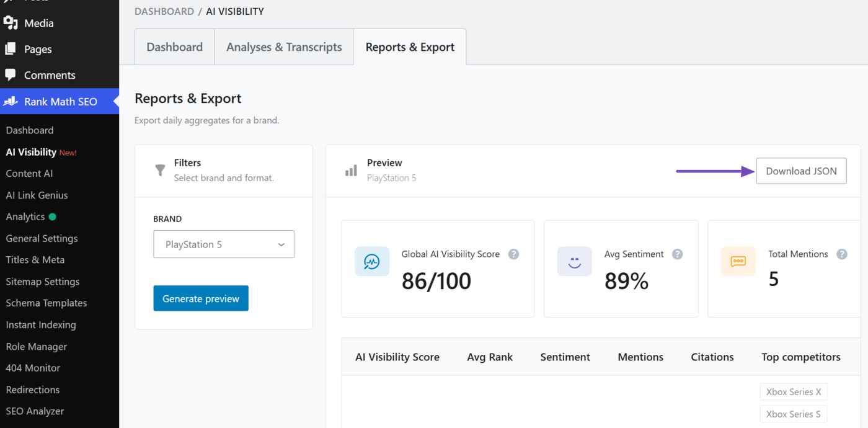This screenshot has width=868, height=428.
Task: Click the Filters funnel icon
Action: (160, 170)
